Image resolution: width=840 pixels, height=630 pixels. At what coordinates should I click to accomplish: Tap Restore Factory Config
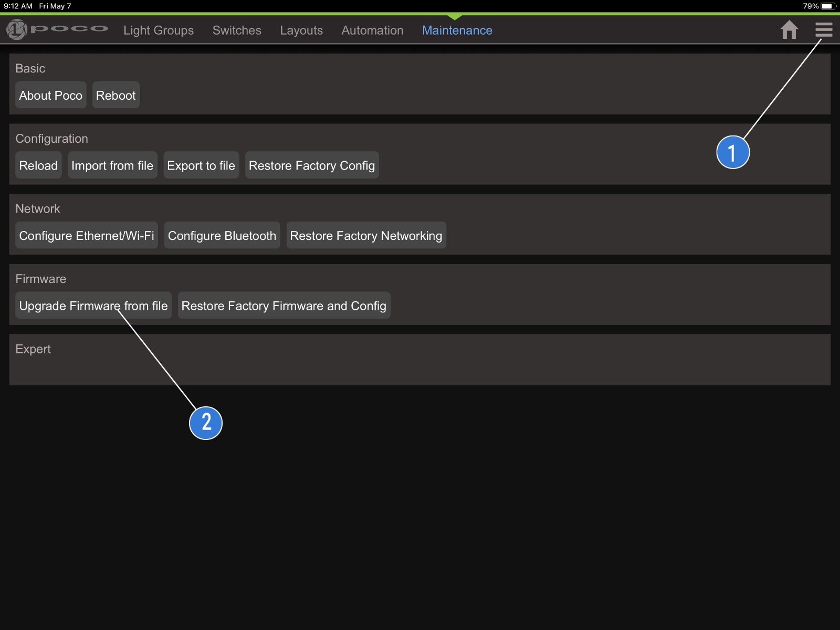[x=312, y=165]
